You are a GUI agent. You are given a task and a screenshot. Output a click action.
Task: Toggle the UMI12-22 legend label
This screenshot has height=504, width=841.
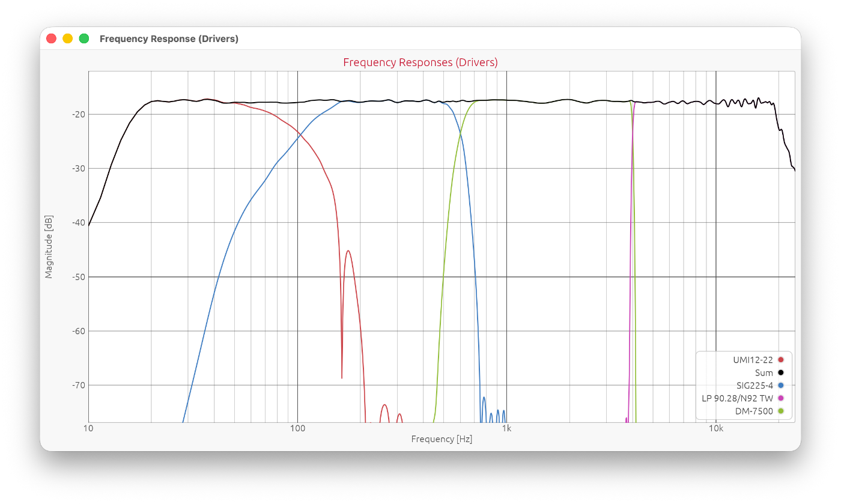click(753, 360)
